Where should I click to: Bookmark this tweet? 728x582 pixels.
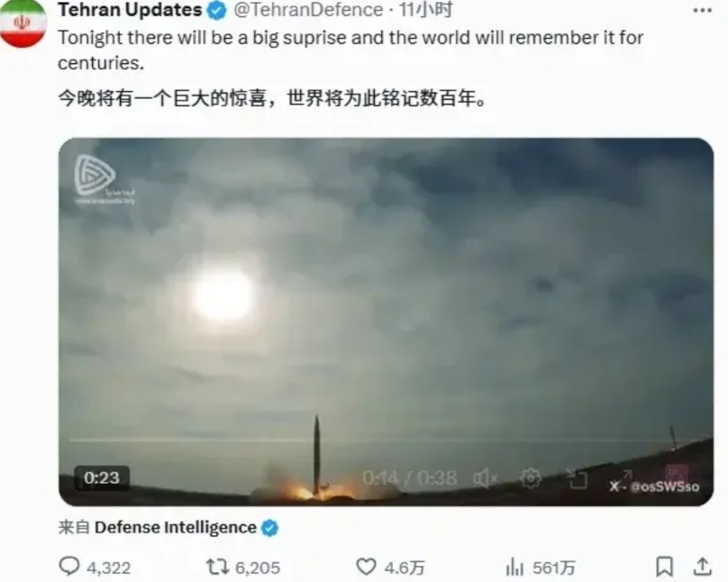(664, 567)
